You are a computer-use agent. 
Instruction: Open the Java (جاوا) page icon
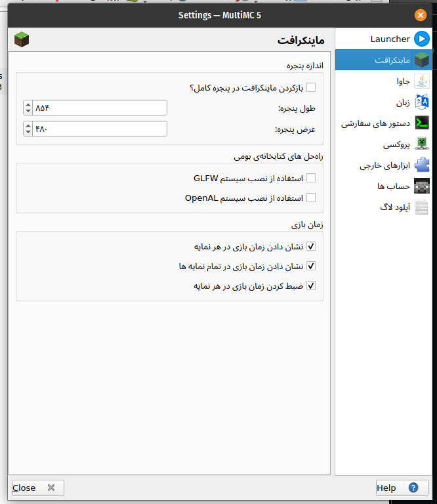[421, 81]
